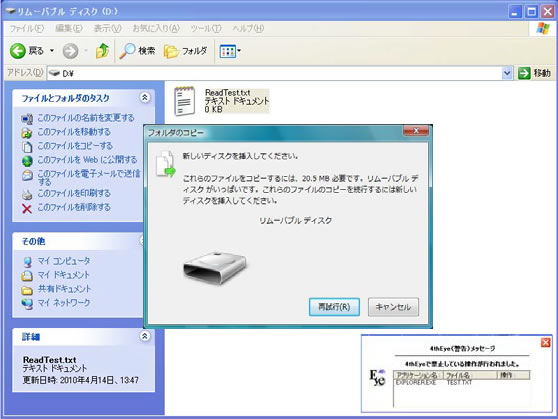Open the 表示(V) menu
Screen dimensions: 558x419
(x=107, y=28)
